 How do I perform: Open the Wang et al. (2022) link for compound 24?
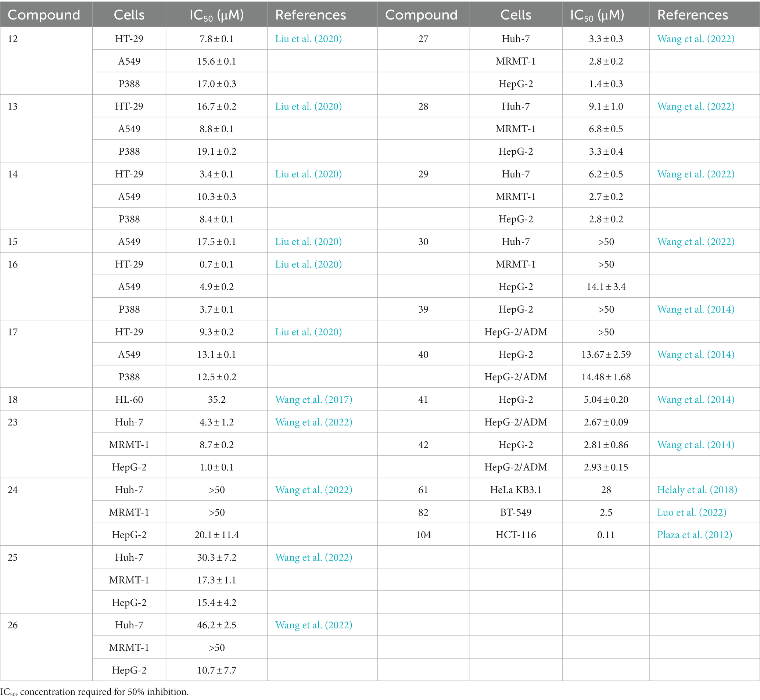pos(314,490)
